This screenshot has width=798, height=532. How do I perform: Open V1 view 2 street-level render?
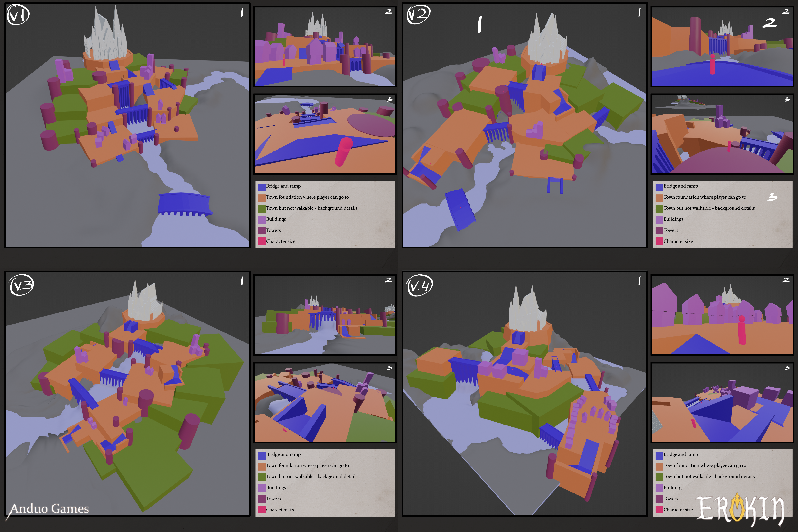pyautogui.click(x=325, y=46)
